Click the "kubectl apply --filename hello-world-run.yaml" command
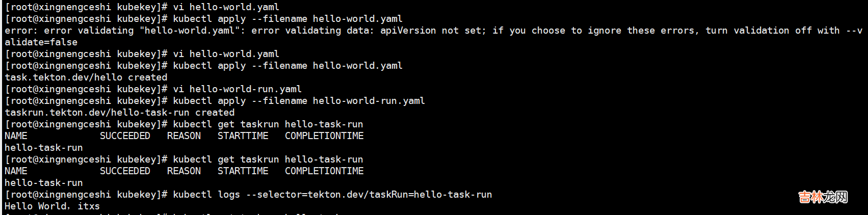The width and height of the screenshot is (868, 215). click(299, 101)
